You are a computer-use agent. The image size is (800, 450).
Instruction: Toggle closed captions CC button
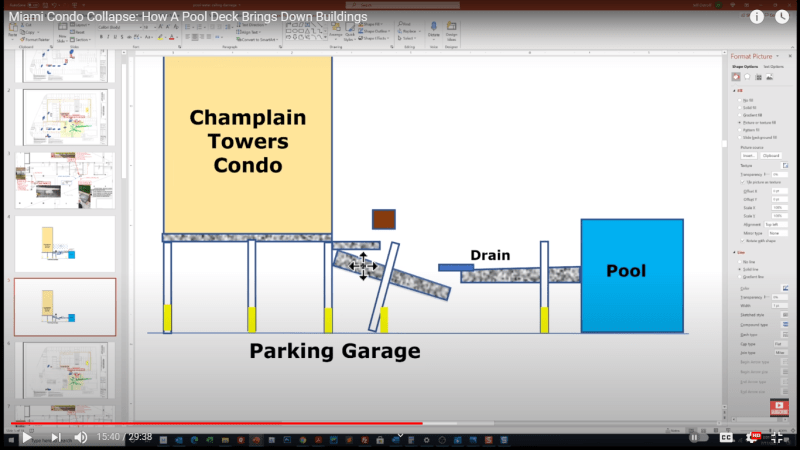pos(726,437)
